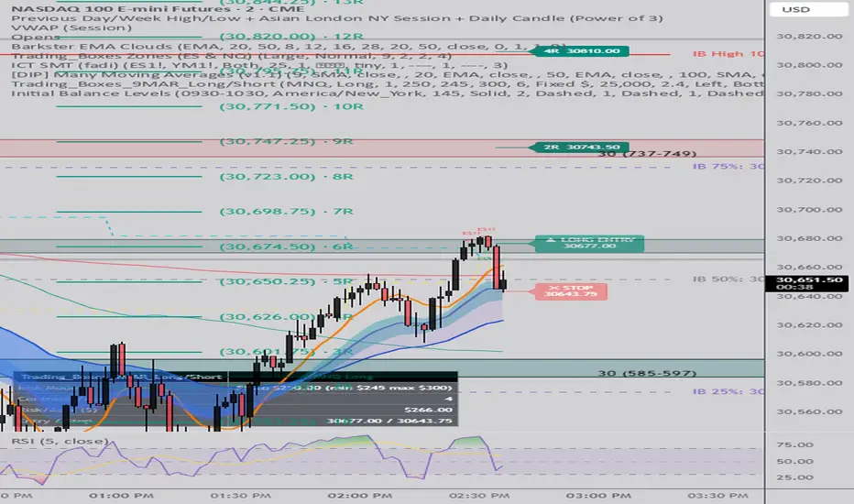The height and width of the screenshot is (504, 854).
Task: Click the IB 75% level label
Action: coord(728,166)
